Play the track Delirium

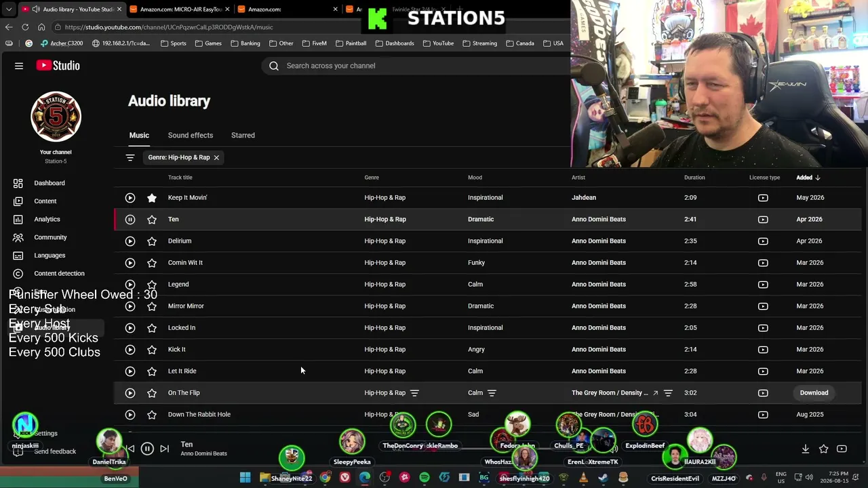coord(130,241)
